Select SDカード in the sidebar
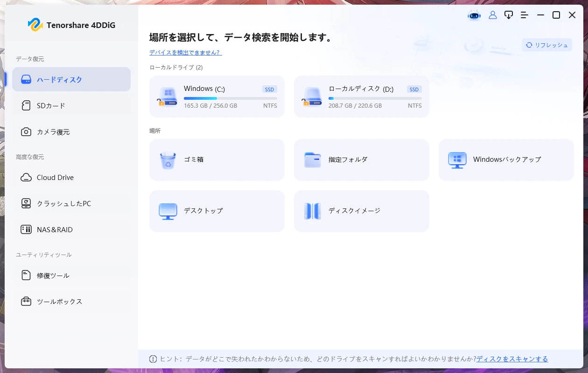Image resolution: width=588 pixels, height=373 pixels. click(x=71, y=105)
